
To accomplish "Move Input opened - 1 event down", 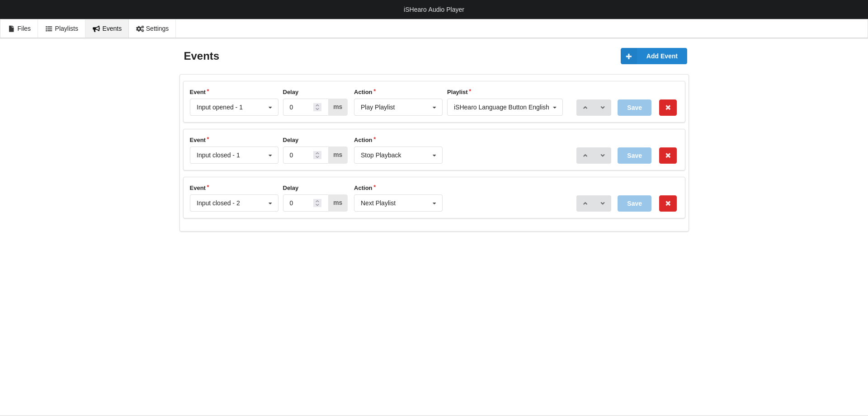I will point(602,108).
